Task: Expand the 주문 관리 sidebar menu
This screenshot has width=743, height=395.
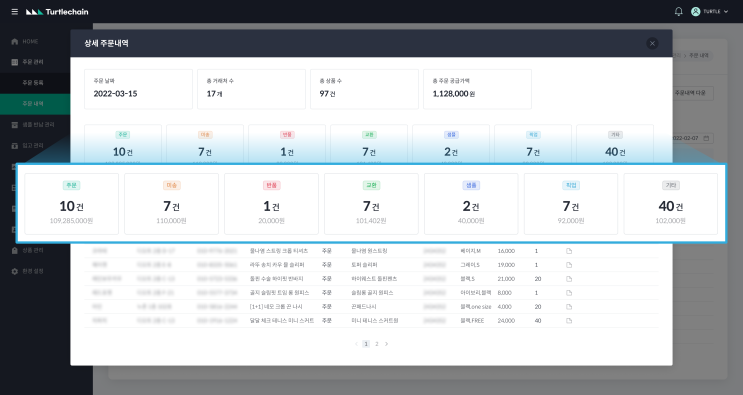Action: pos(33,62)
